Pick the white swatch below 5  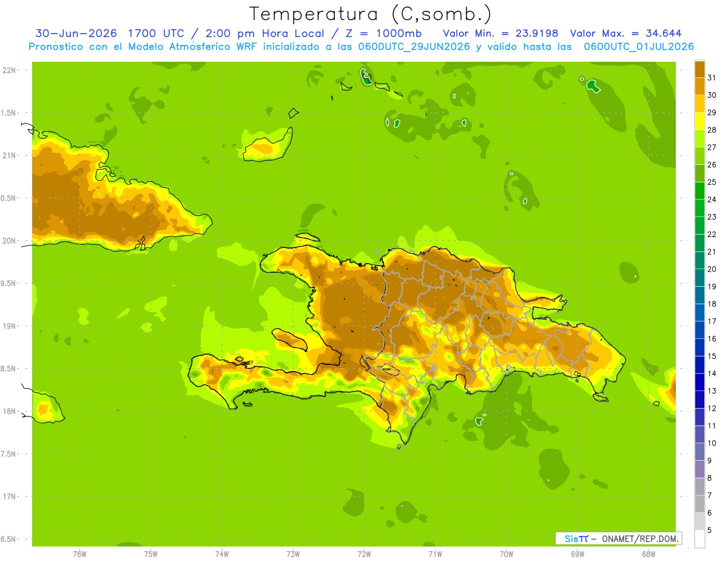(699, 538)
